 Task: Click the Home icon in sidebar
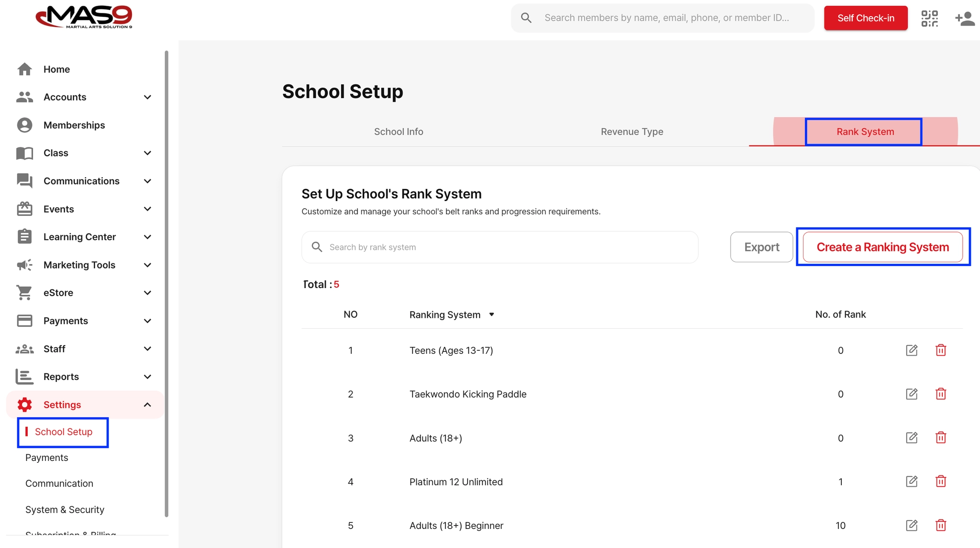[24, 69]
